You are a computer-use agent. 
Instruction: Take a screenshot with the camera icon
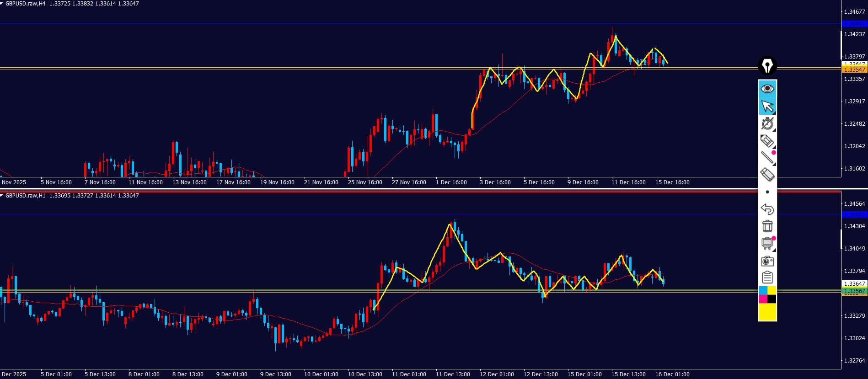tap(767, 261)
